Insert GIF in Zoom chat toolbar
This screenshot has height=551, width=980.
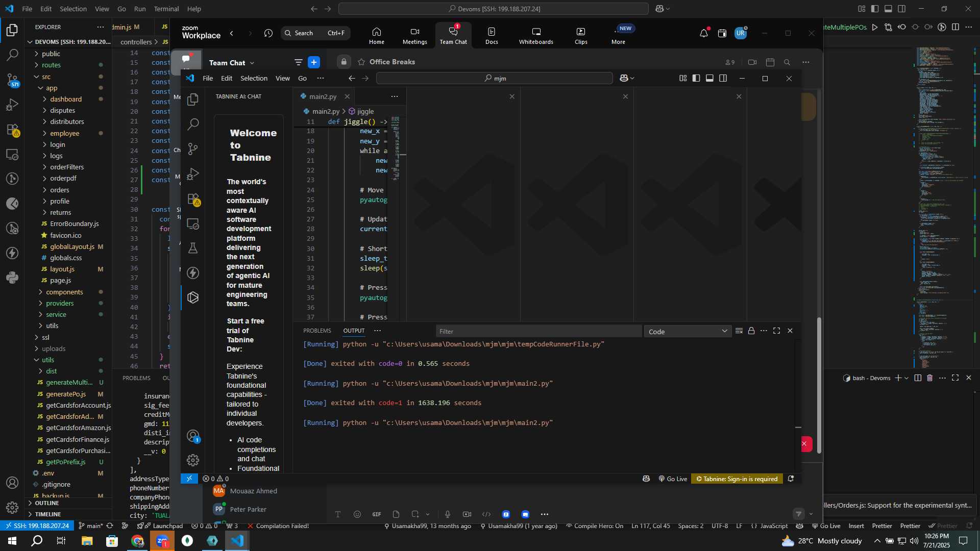click(377, 514)
